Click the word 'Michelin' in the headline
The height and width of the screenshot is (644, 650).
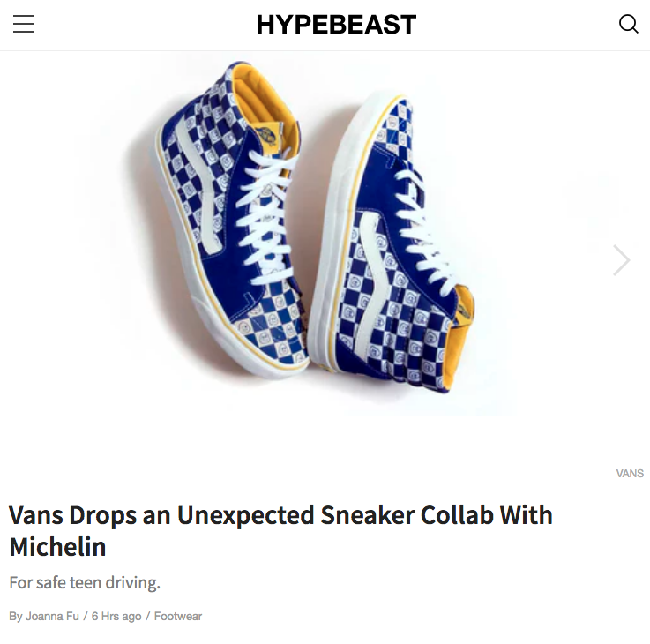[57, 547]
